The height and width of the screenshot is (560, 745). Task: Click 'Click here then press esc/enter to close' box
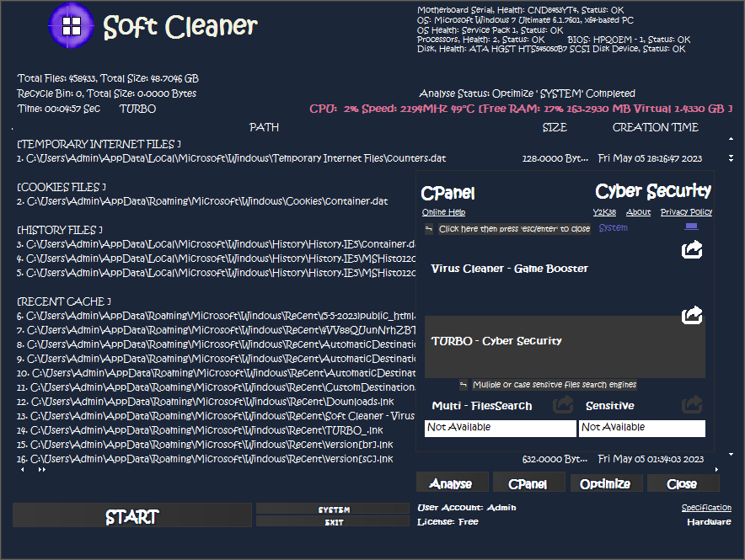coord(514,229)
